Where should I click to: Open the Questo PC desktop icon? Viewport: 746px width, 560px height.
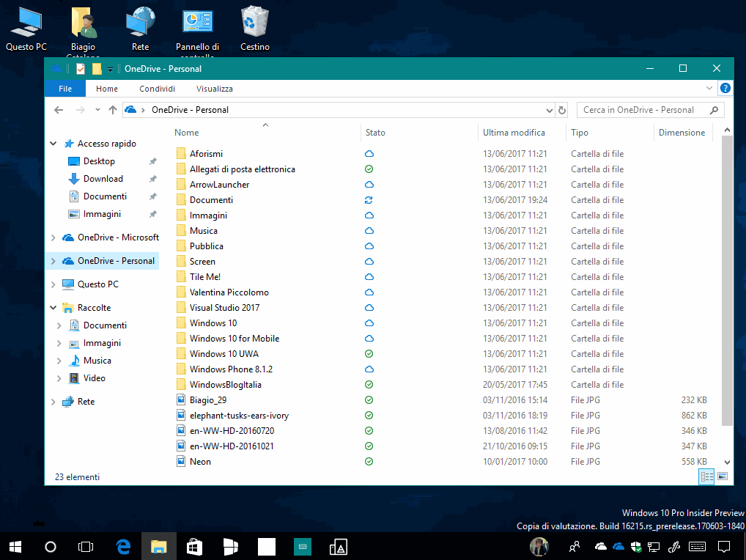tap(26, 29)
